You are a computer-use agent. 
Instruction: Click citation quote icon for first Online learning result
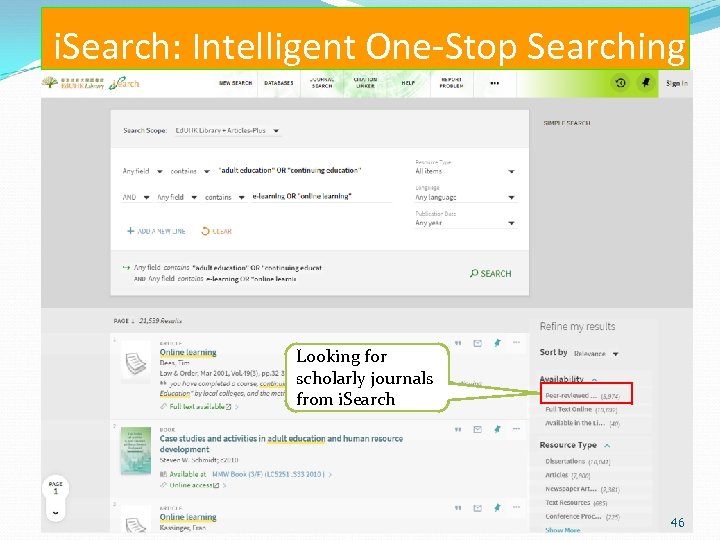[458, 343]
